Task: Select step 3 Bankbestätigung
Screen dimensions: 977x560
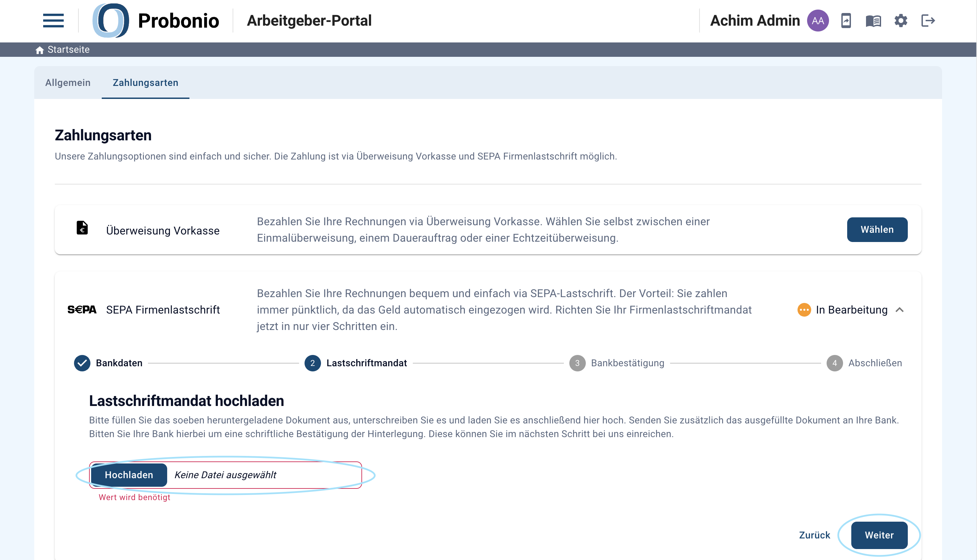Action: click(x=617, y=363)
